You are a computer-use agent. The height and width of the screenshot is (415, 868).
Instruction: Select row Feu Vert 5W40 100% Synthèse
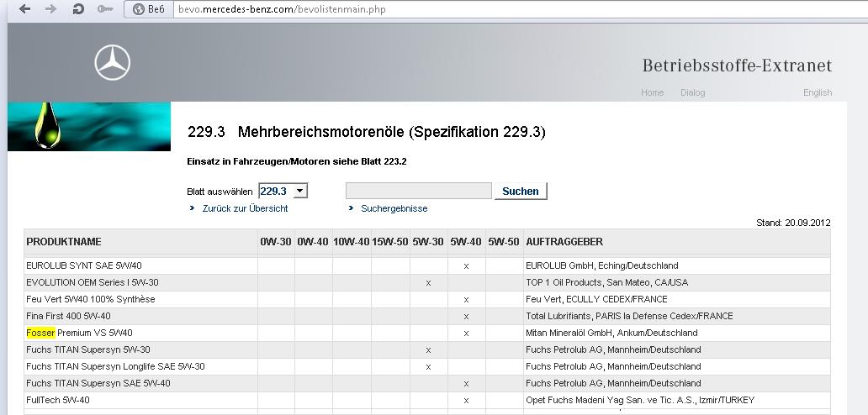tap(426, 299)
